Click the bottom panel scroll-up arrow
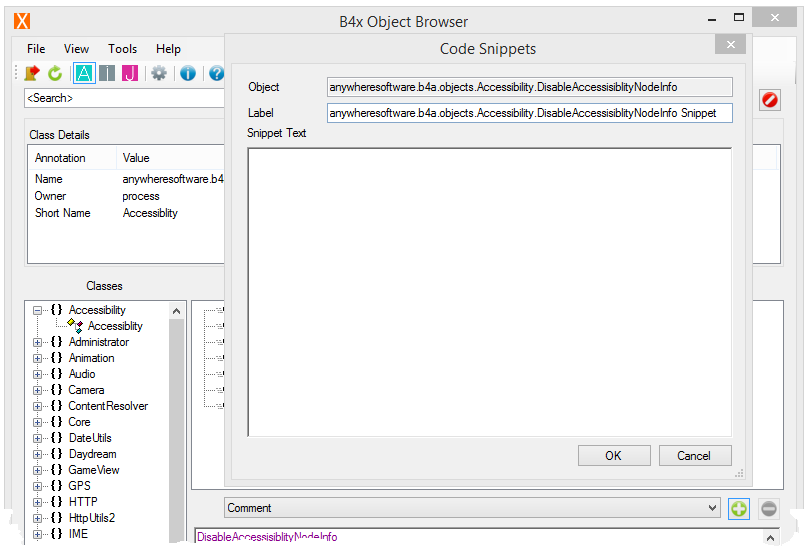Screen dimensions: 807x549 tap(770, 538)
